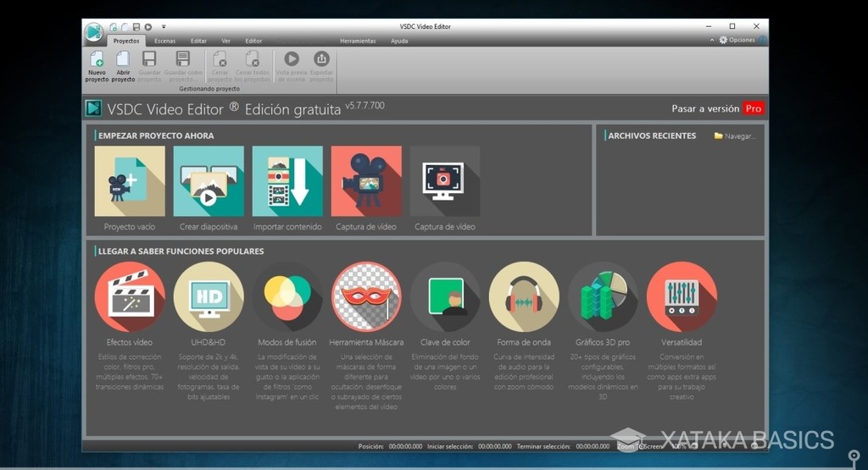Image resolution: width=868 pixels, height=470 pixels.
Task: Open the Proyecto vacío tile
Action: [x=130, y=181]
